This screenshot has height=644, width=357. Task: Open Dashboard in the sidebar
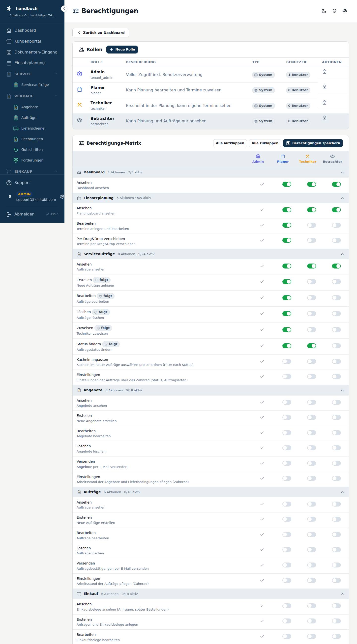click(x=32, y=30)
